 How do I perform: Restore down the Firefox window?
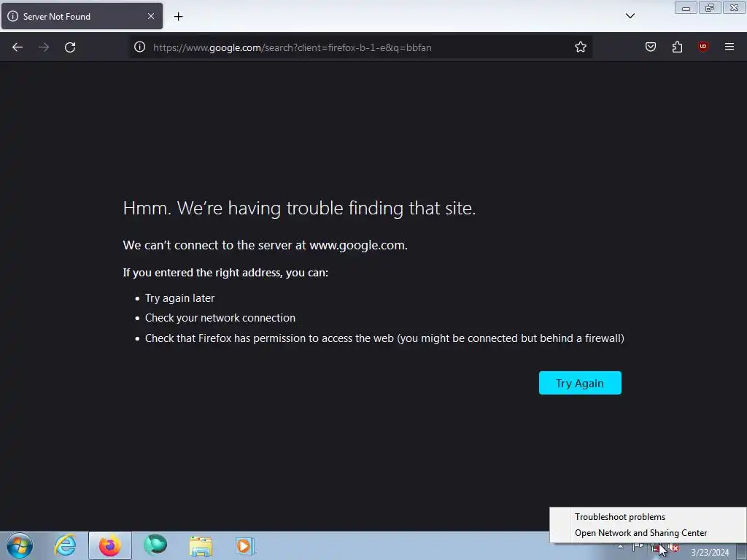click(710, 8)
